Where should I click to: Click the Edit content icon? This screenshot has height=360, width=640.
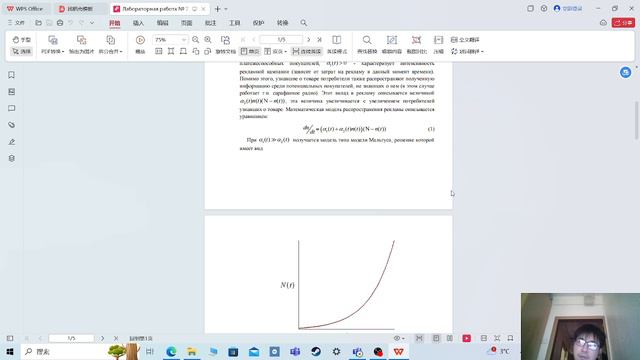coord(392,40)
